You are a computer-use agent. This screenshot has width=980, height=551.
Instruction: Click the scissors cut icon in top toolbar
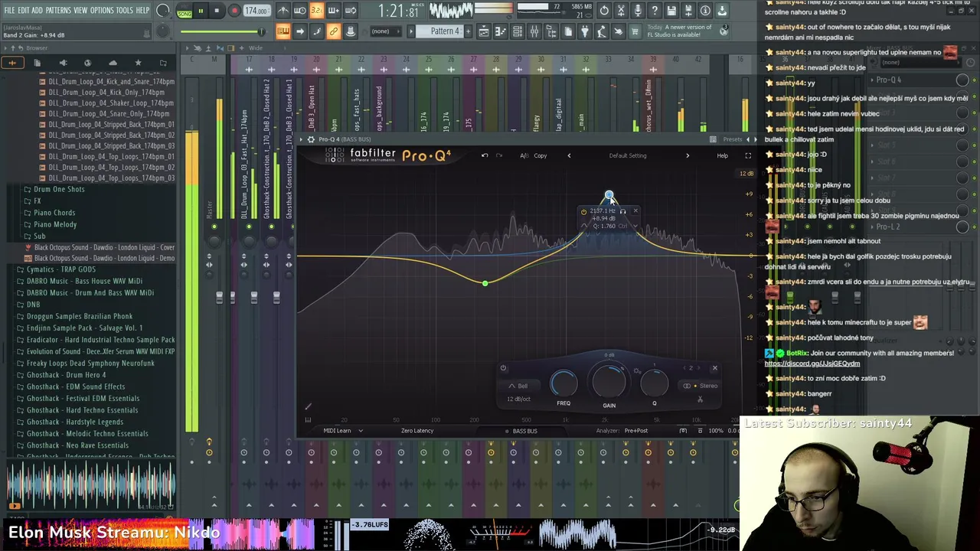[621, 11]
